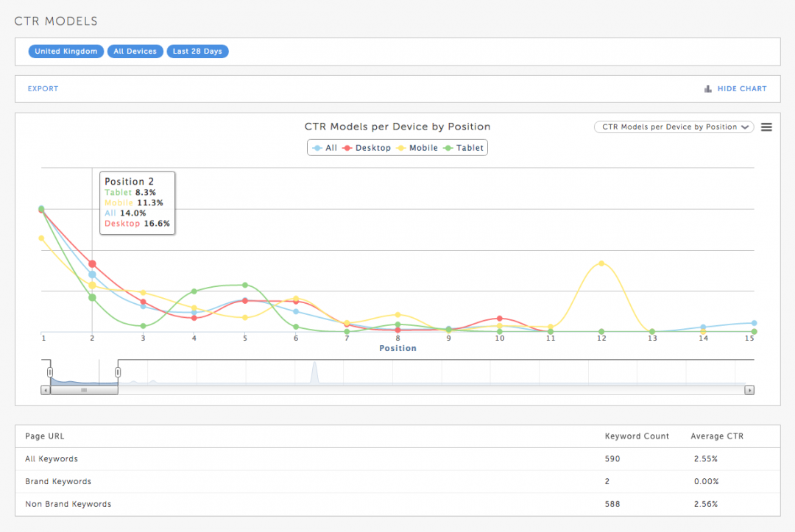Click the Export link
The height and width of the screenshot is (532, 795).
(x=43, y=88)
